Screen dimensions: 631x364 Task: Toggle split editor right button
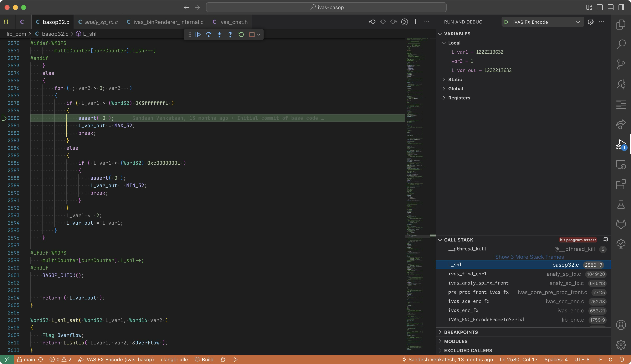(415, 22)
